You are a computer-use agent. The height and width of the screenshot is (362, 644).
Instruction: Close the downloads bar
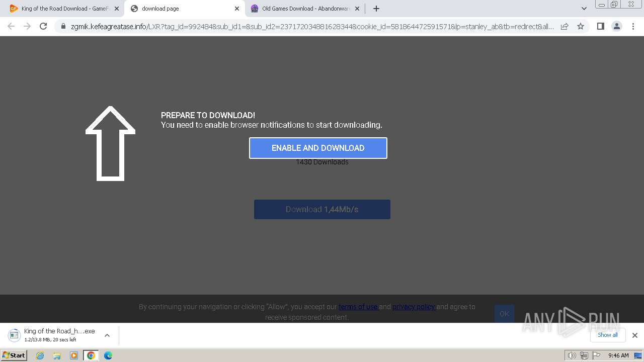634,335
